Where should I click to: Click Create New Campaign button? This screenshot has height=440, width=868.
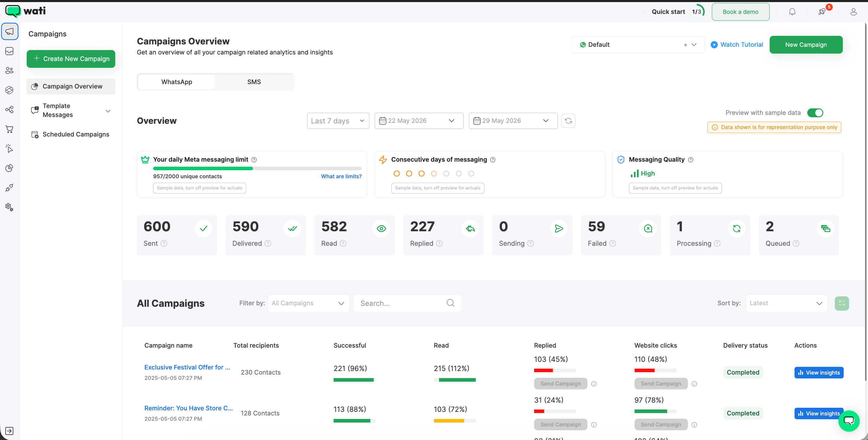(x=71, y=59)
